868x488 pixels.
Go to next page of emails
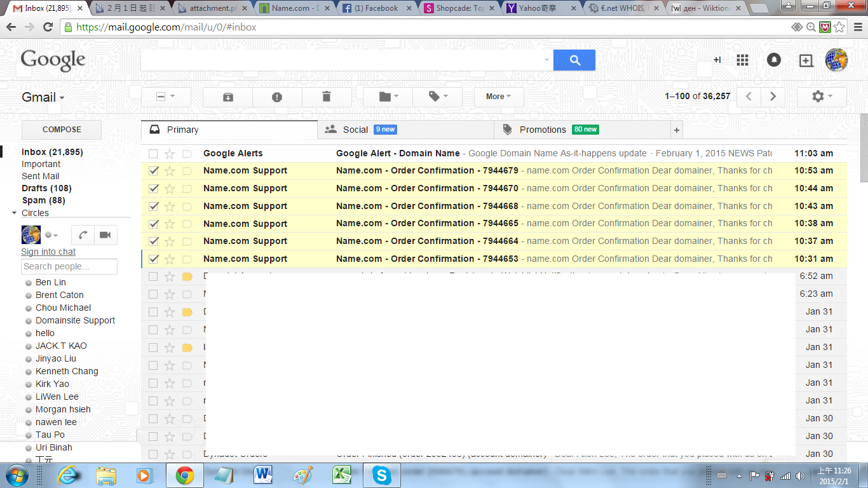coord(773,97)
